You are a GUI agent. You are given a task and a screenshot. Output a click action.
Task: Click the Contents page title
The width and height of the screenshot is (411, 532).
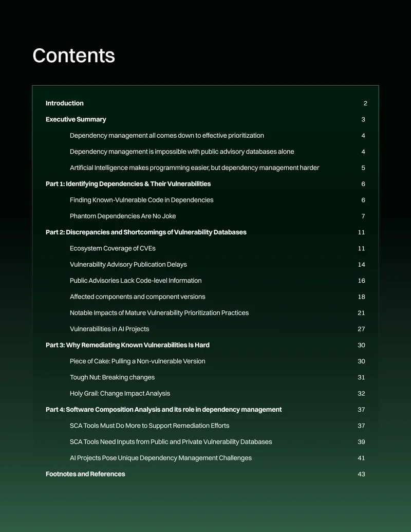73,56
